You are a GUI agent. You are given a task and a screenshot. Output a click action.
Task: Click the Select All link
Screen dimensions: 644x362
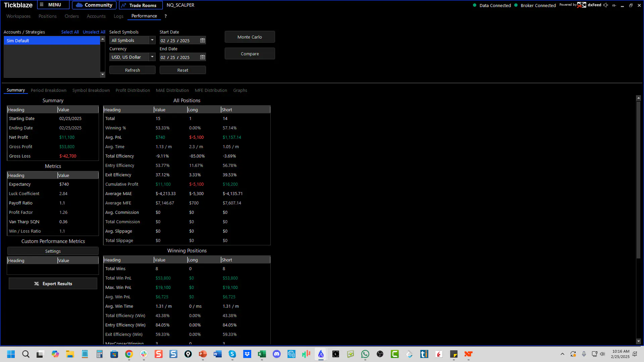point(70,32)
